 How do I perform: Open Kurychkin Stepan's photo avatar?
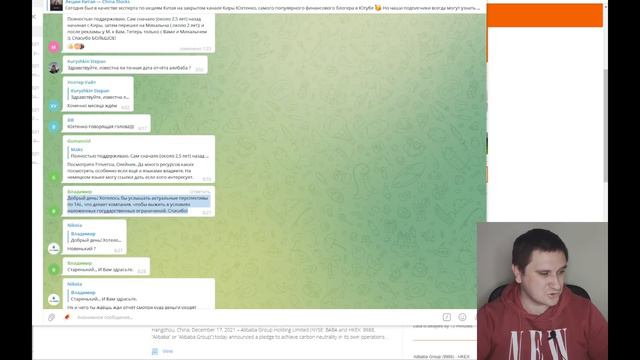coord(54,67)
